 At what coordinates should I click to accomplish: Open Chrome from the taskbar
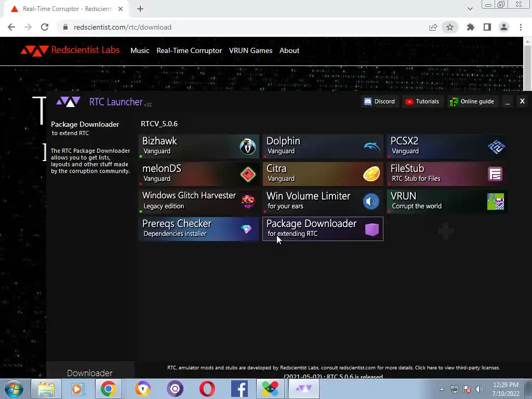[108, 389]
